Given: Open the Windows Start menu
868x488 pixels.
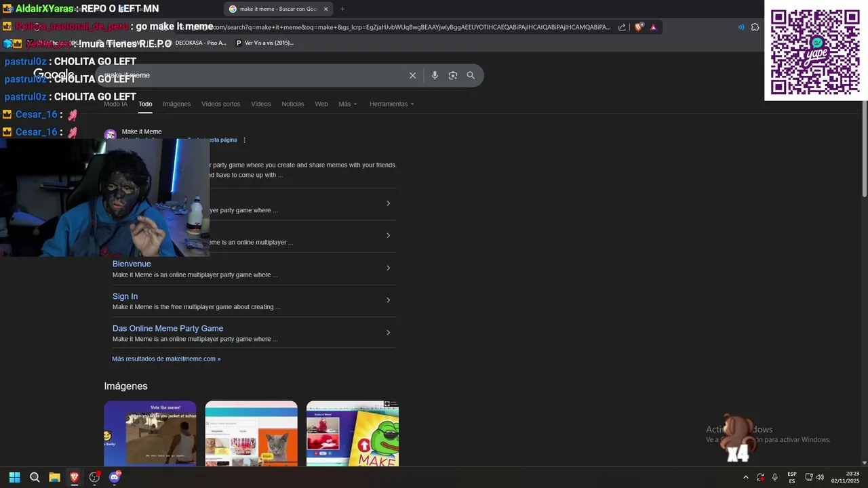Looking at the screenshot, I should point(14,477).
